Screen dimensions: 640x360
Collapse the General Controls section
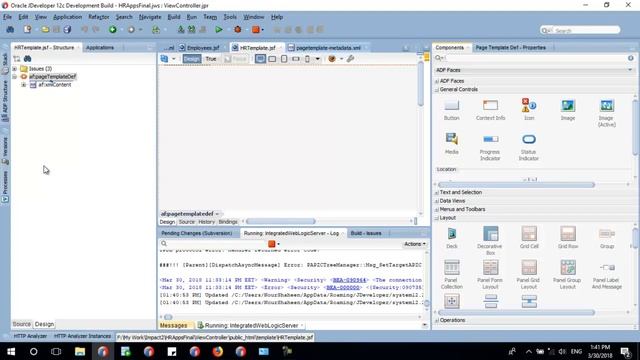437,89
